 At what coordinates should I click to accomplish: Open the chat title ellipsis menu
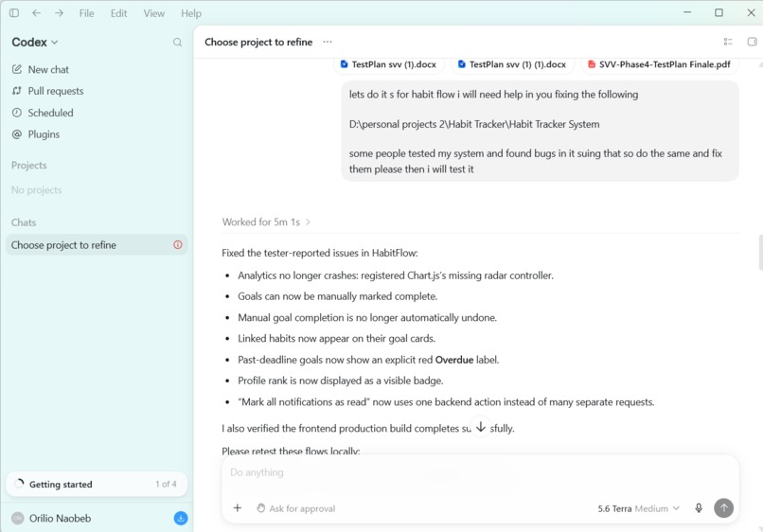[x=328, y=42]
